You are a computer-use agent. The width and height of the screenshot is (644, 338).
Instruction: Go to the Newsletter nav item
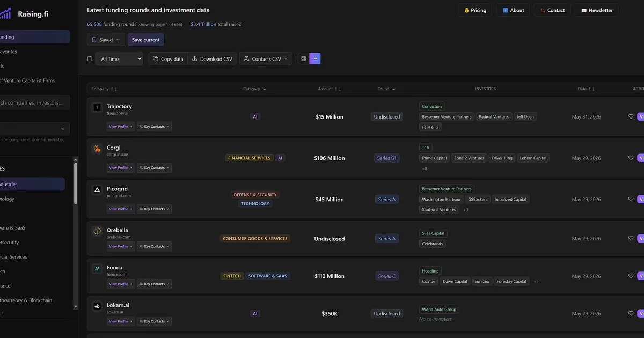coord(596,10)
